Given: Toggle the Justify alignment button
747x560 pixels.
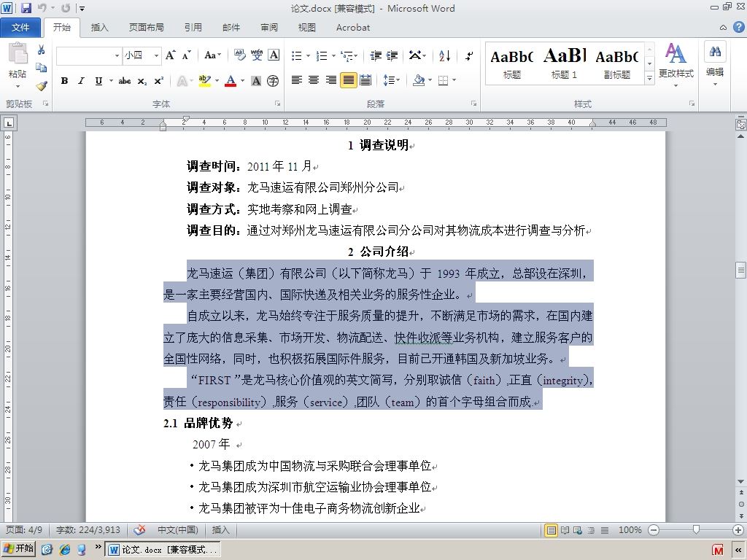Looking at the screenshot, I should coord(348,80).
